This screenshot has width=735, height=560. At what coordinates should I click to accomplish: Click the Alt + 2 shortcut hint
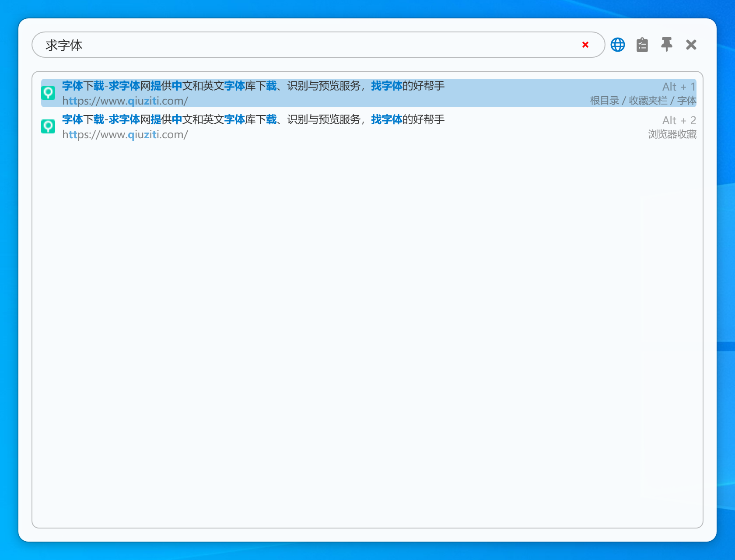point(679,120)
